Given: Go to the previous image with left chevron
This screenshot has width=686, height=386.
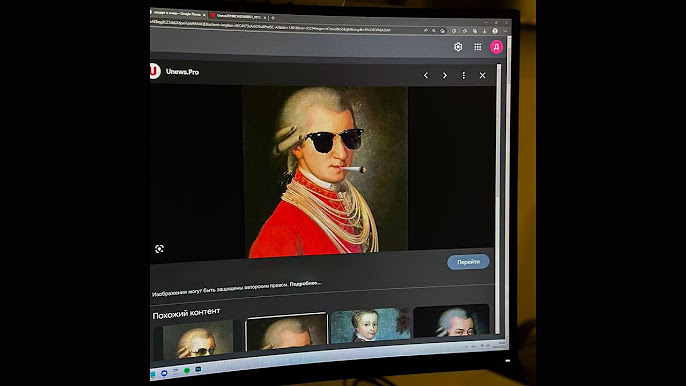Looking at the screenshot, I should pos(426,75).
